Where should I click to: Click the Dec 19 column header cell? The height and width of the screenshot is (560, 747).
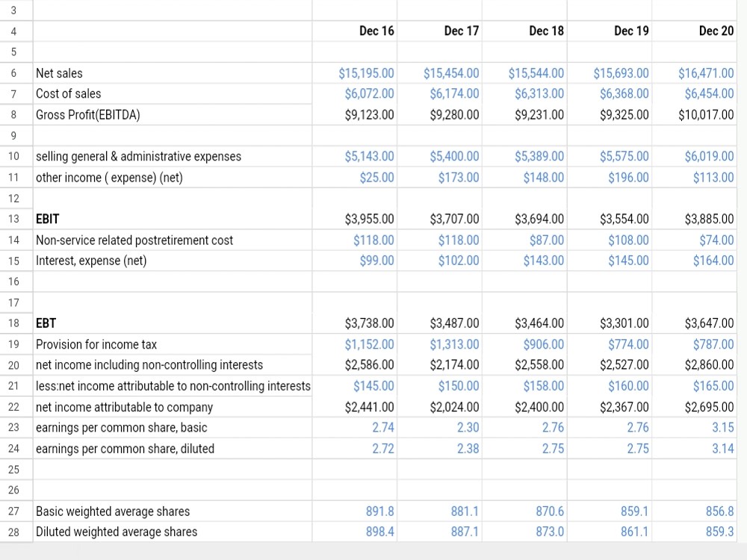tap(610, 31)
